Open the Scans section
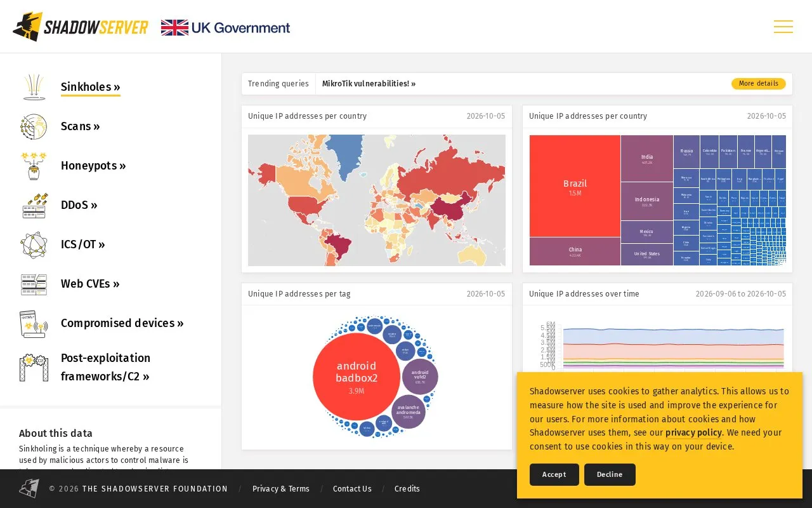Image resolution: width=812 pixels, height=508 pixels. point(81,126)
